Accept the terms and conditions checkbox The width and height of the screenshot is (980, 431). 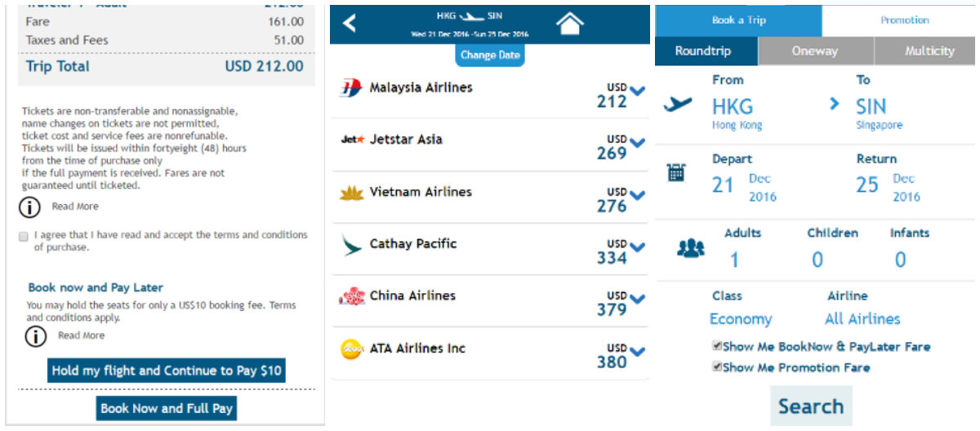click(24, 236)
